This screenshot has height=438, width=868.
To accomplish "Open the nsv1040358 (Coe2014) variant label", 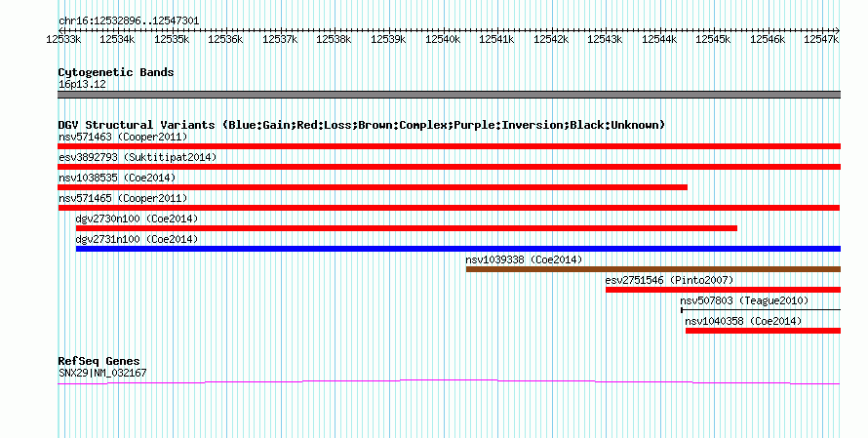I will [743, 321].
